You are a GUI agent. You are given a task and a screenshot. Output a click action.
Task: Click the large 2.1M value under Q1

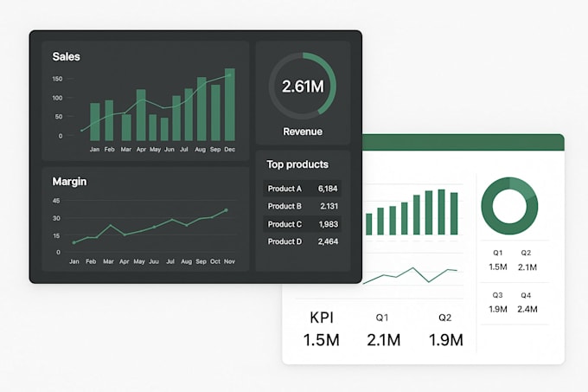tap(384, 340)
